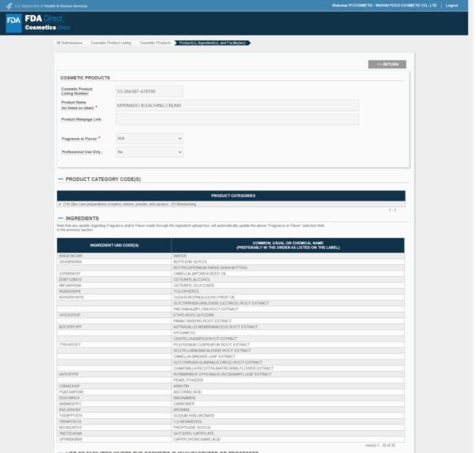
Task: Select the WATER ingredient row
Action: pyautogui.click(x=288, y=256)
